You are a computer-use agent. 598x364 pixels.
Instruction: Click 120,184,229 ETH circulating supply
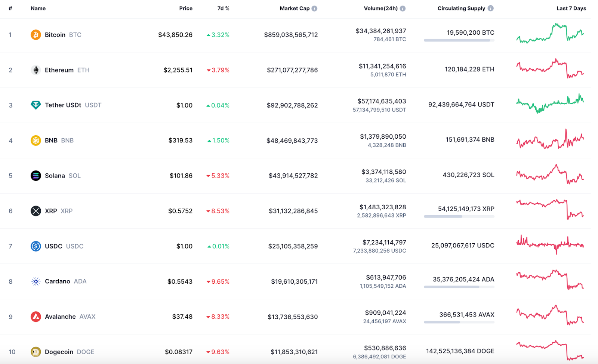[469, 69]
